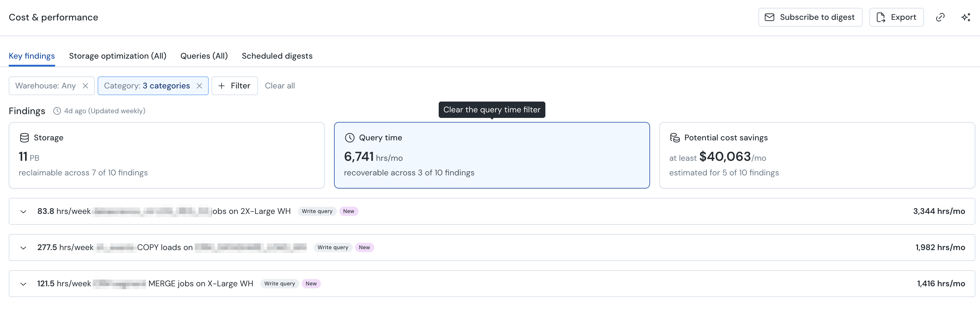Click the Storage database icon
This screenshot has height=314, width=980.
coord(24,137)
